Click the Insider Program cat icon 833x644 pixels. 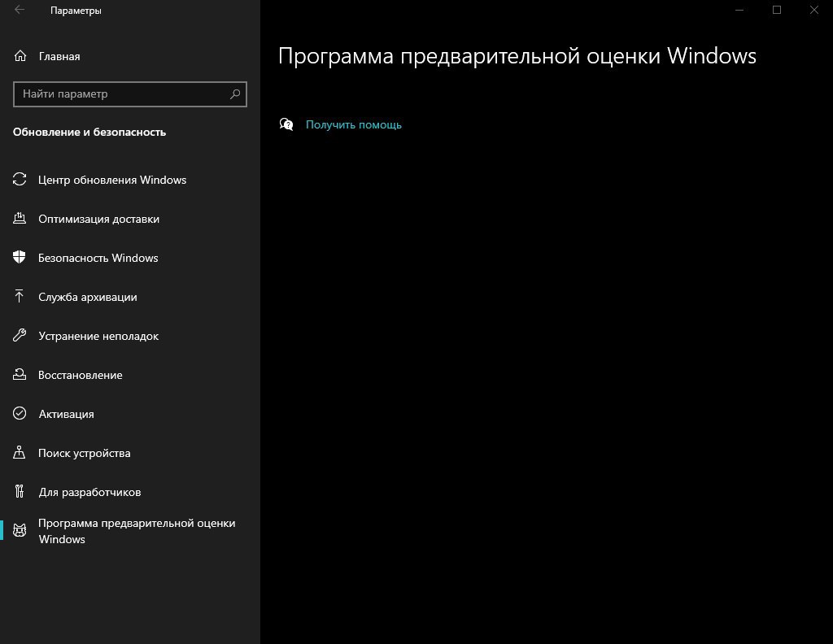tap(20, 530)
